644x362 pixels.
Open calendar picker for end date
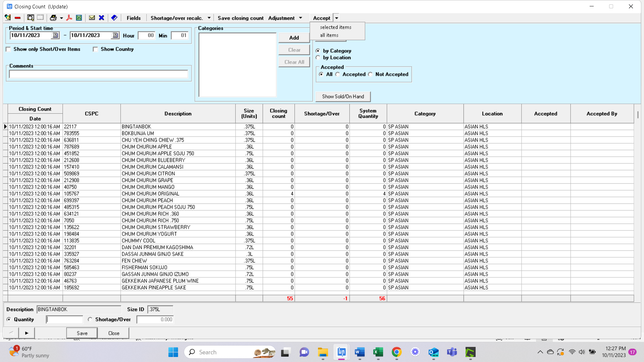(x=115, y=36)
